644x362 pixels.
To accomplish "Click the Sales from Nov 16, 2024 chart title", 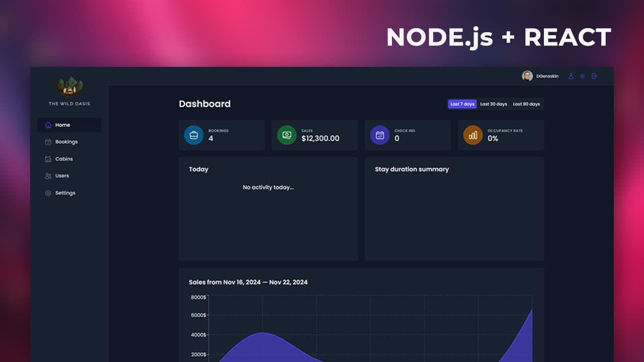I will (248, 282).
